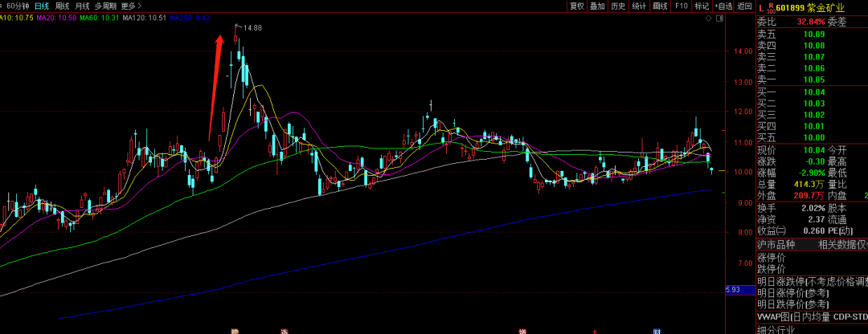Image resolution: width=868 pixels, height=334 pixels.
Task: Click the 标记 mark button
Action: (702, 6)
